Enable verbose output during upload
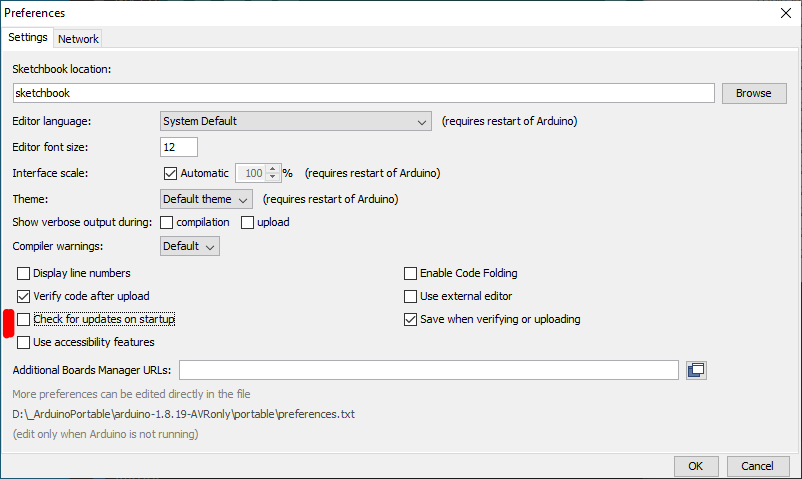Screen dimensions: 802x479 pos(247,222)
